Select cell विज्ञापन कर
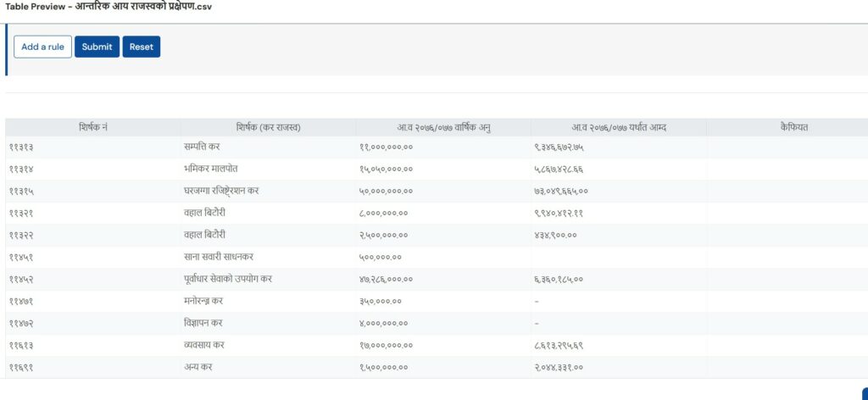 269,323
